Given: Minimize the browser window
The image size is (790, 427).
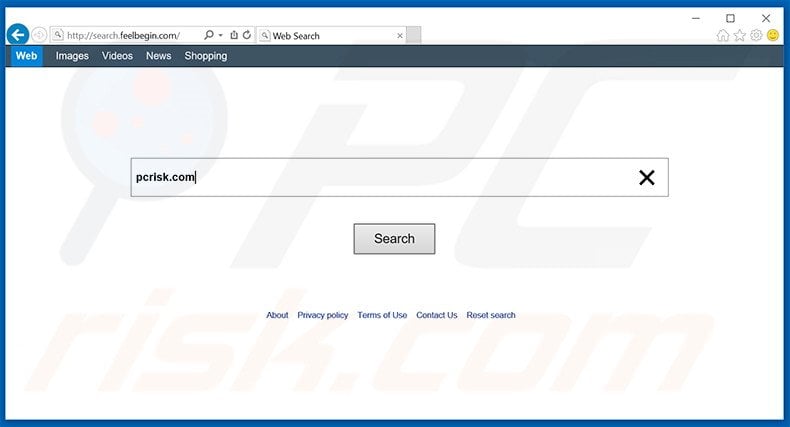Looking at the screenshot, I should click(x=696, y=18).
